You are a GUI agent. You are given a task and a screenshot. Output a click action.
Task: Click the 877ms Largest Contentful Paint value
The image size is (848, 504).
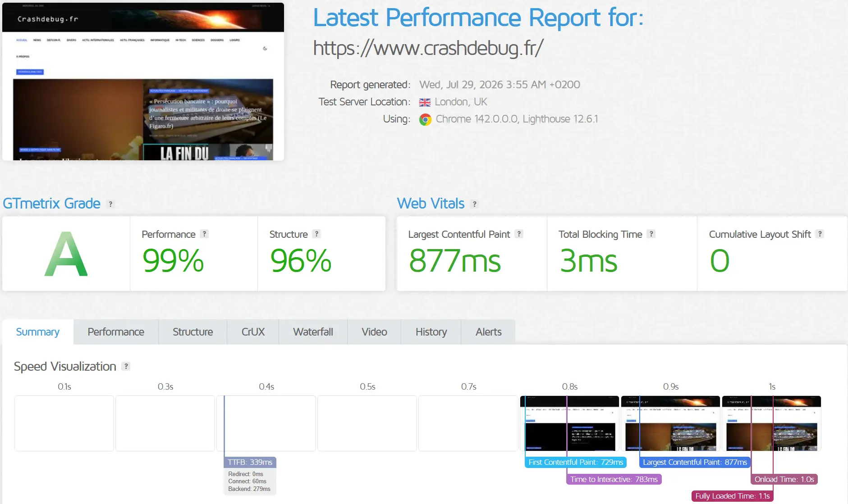coord(455,261)
